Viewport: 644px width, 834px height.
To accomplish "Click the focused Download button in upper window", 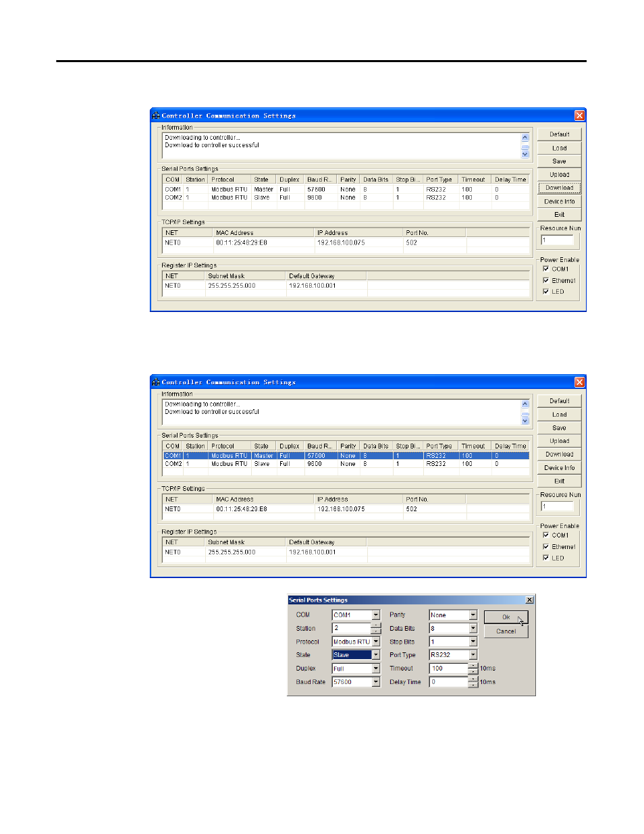I will (559, 188).
